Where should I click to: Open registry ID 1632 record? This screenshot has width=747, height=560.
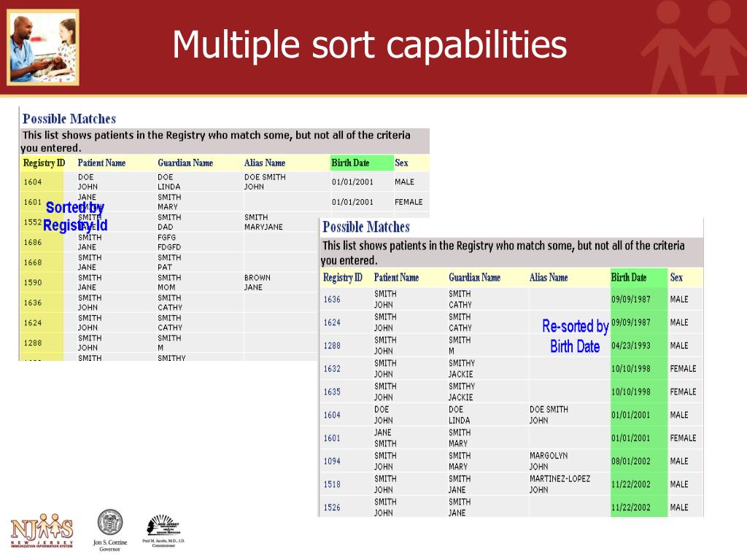click(332, 369)
